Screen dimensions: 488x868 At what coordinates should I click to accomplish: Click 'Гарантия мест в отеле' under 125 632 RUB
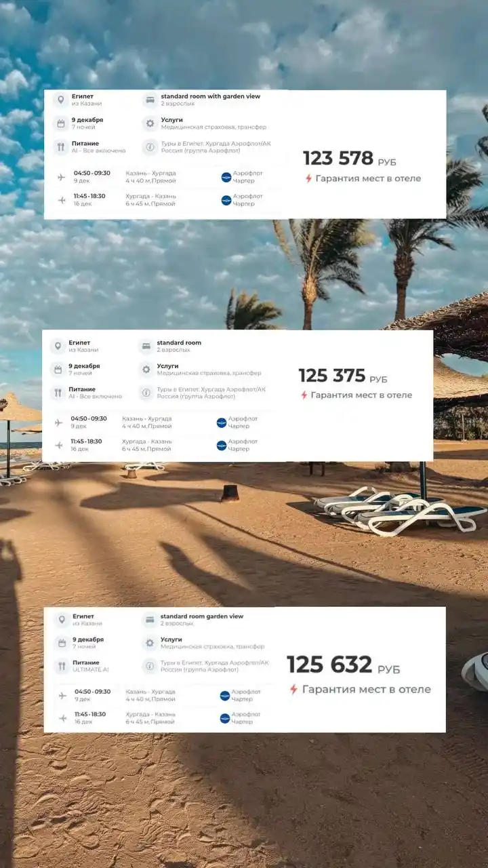click(x=366, y=689)
